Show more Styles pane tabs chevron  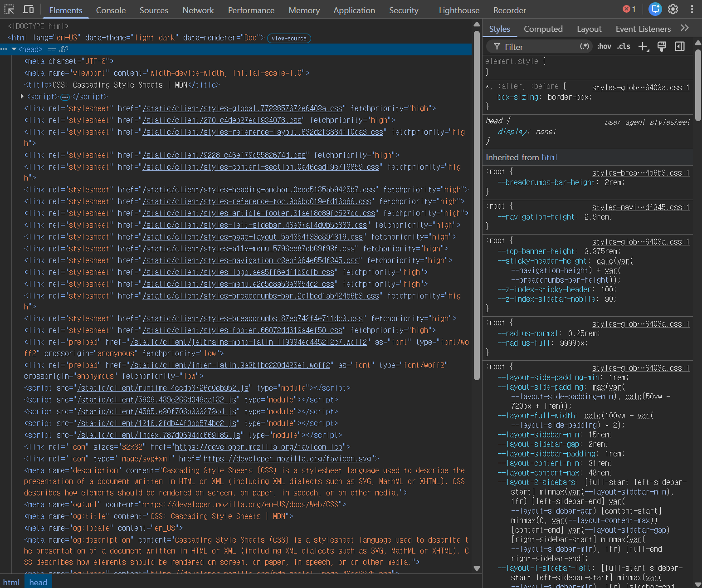click(x=685, y=28)
